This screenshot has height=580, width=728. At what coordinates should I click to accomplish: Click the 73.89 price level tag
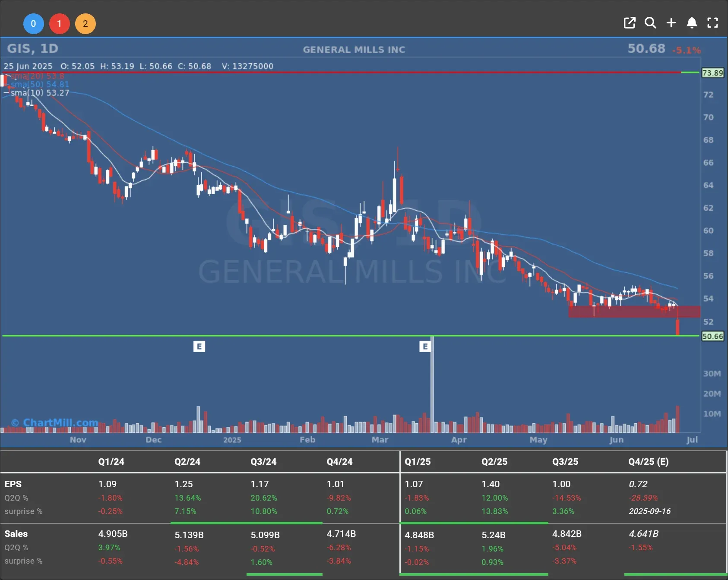tap(712, 72)
